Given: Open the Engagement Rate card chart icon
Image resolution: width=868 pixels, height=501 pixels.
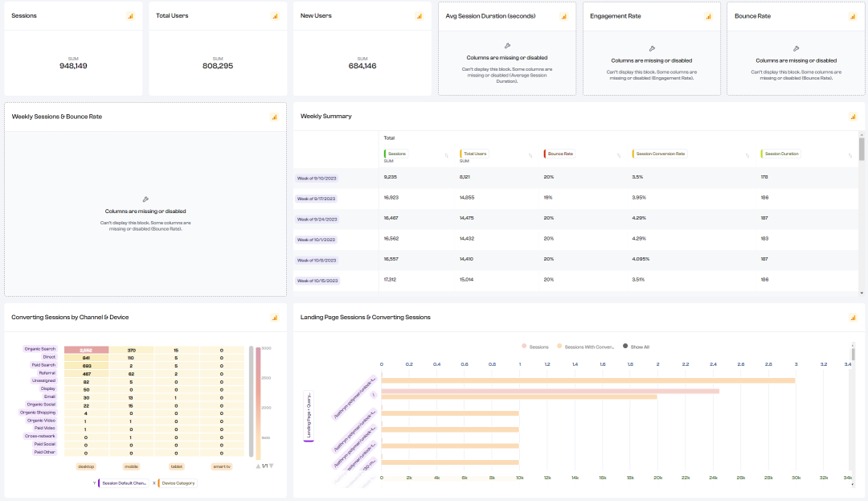Looking at the screenshot, I should [x=708, y=16].
